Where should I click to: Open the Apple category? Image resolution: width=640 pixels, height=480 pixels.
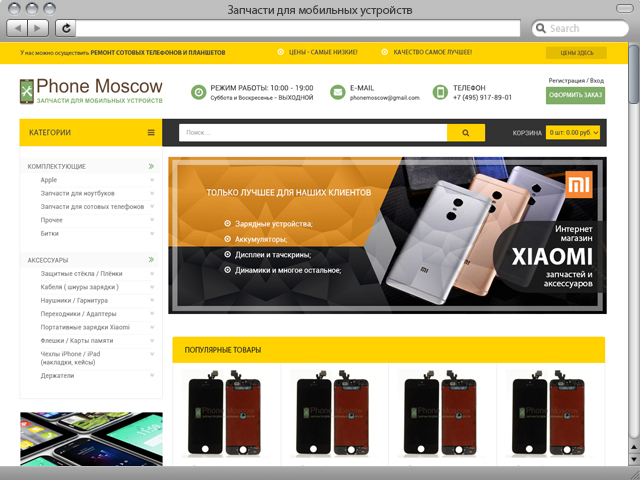(49, 180)
